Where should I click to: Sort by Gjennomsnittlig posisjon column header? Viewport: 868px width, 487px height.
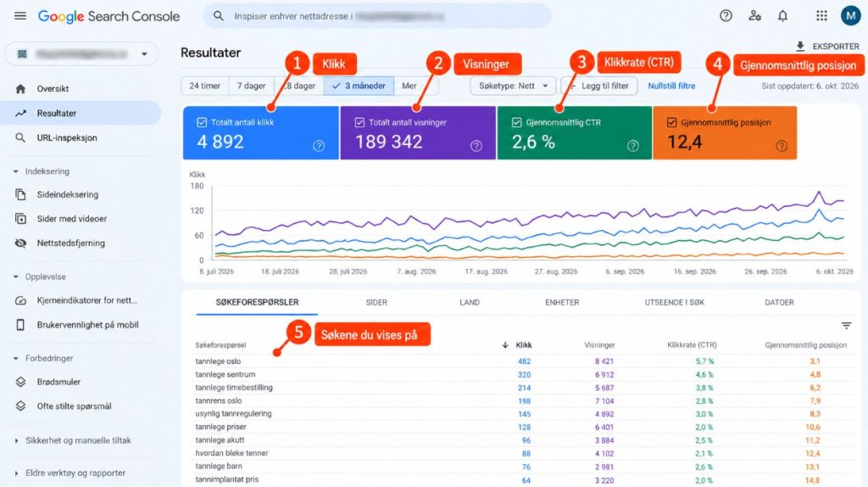pos(805,344)
